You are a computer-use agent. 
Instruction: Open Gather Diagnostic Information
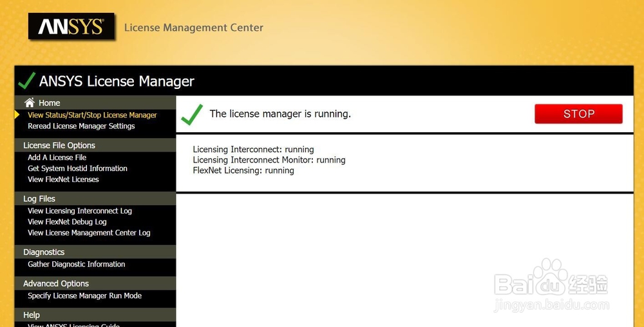pyautogui.click(x=77, y=264)
